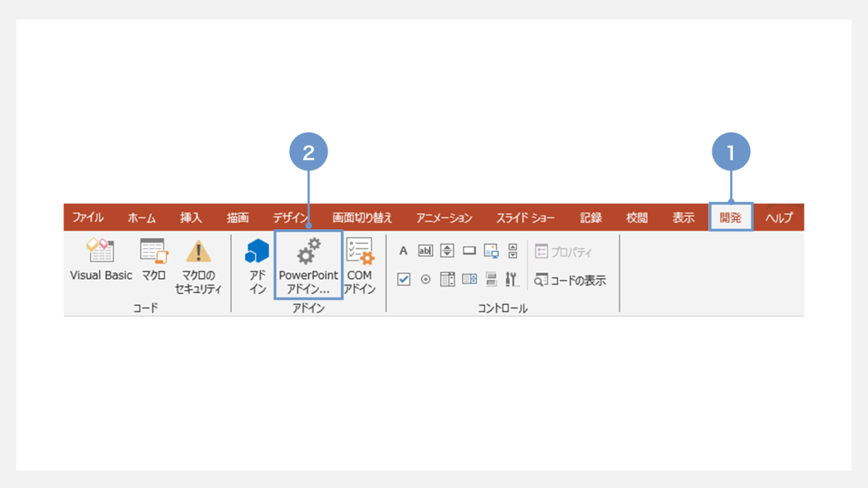Insert a Check Box control

pyautogui.click(x=403, y=279)
